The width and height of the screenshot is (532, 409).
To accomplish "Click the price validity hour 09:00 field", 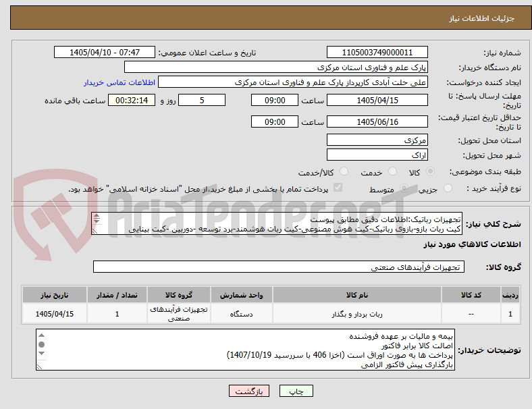I will 275,121.
